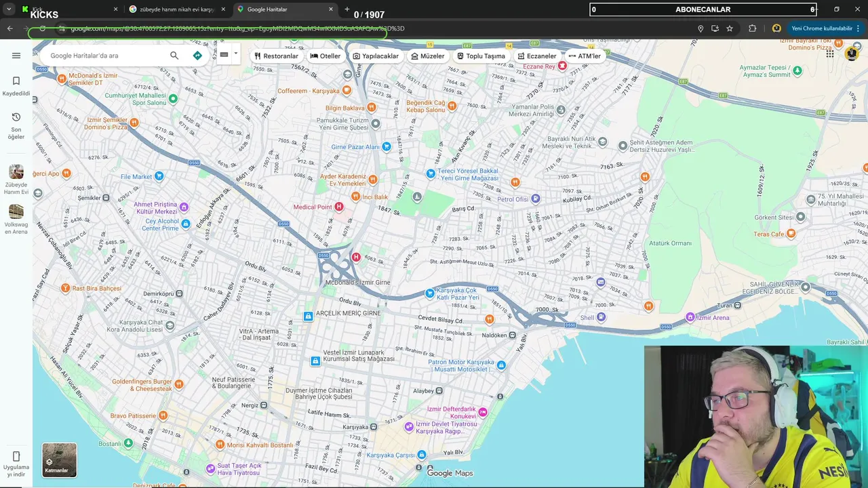868x488 pixels.
Task: Filter map by Restoranlar
Action: (276, 56)
